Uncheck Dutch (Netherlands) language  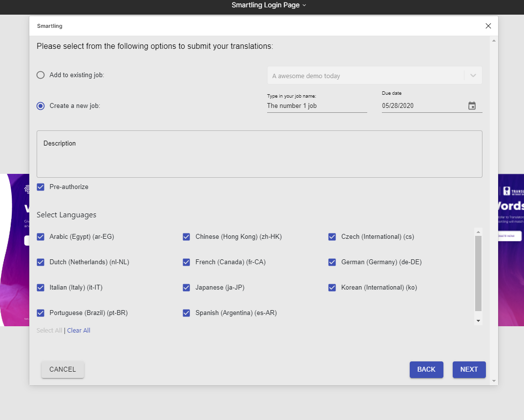(x=41, y=262)
